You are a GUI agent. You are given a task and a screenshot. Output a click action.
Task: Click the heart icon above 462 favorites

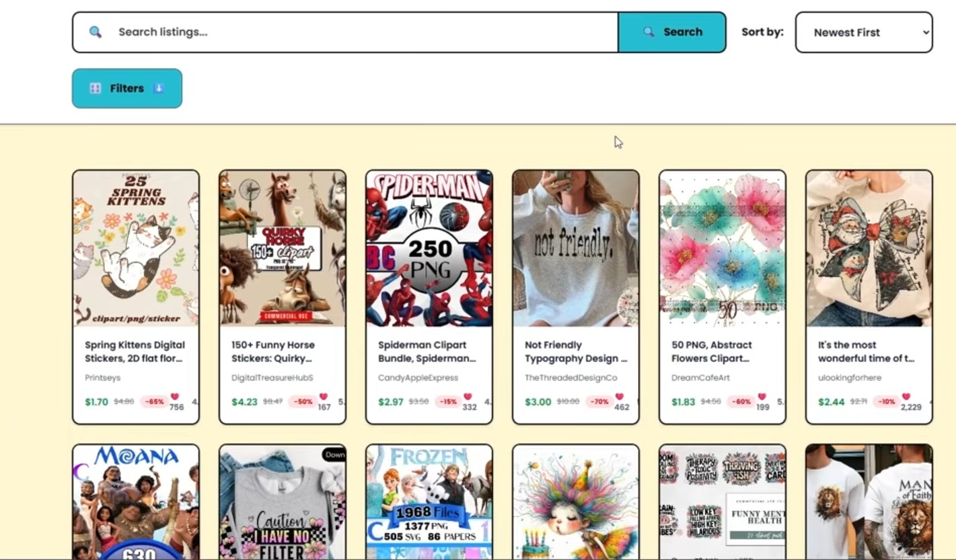tap(620, 397)
